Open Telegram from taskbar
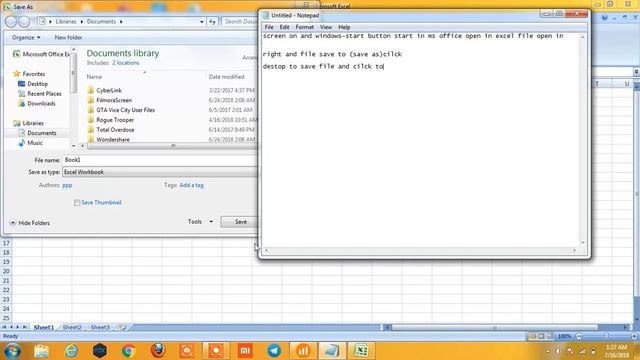 tap(274, 351)
